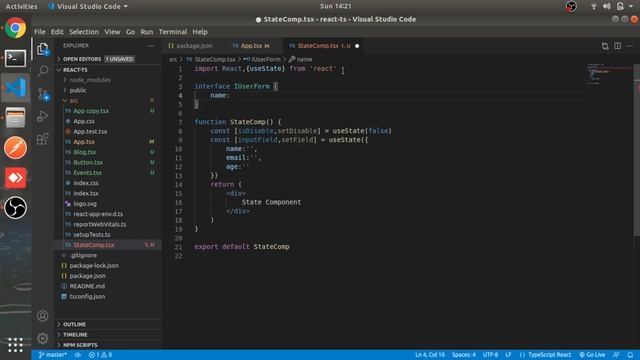This screenshot has height=360, width=640.
Task: Click the synchronize changes cloud icon
Action: pyautogui.click(x=78, y=355)
